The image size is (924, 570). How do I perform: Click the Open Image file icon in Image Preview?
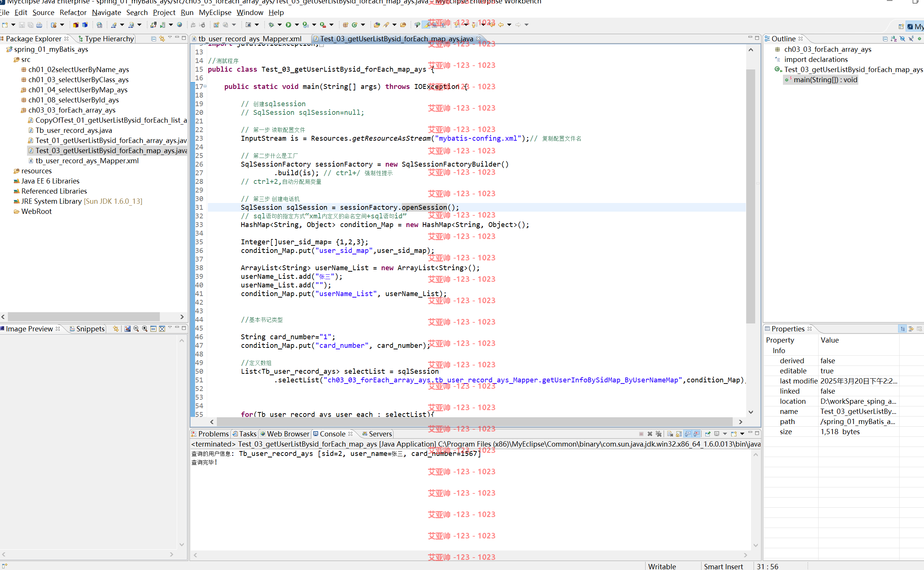coord(128,329)
